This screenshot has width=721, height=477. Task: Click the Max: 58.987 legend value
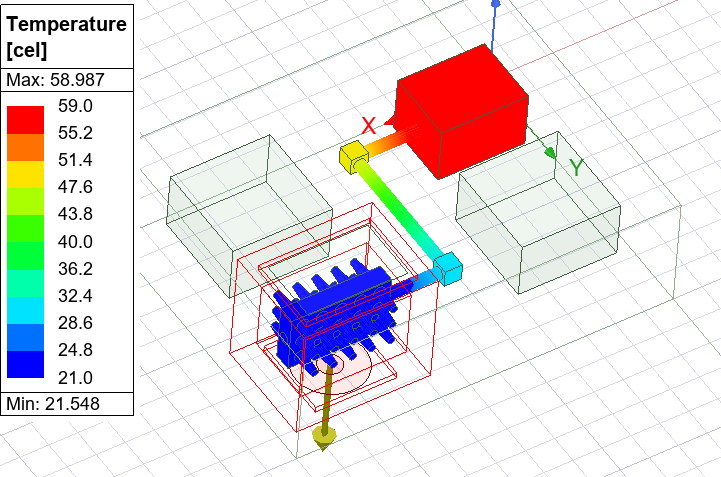click(55, 80)
